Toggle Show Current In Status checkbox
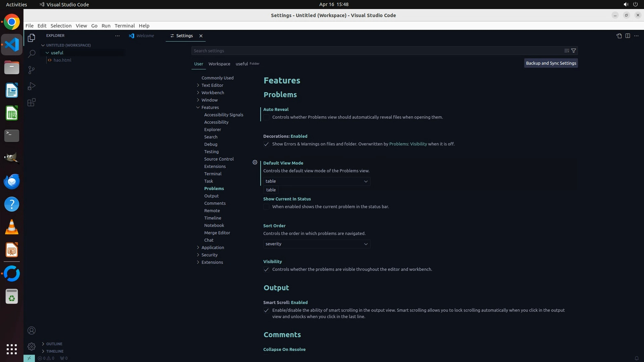Image resolution: width=644 pixels, height=362 pixels. [x=266, y=207]
